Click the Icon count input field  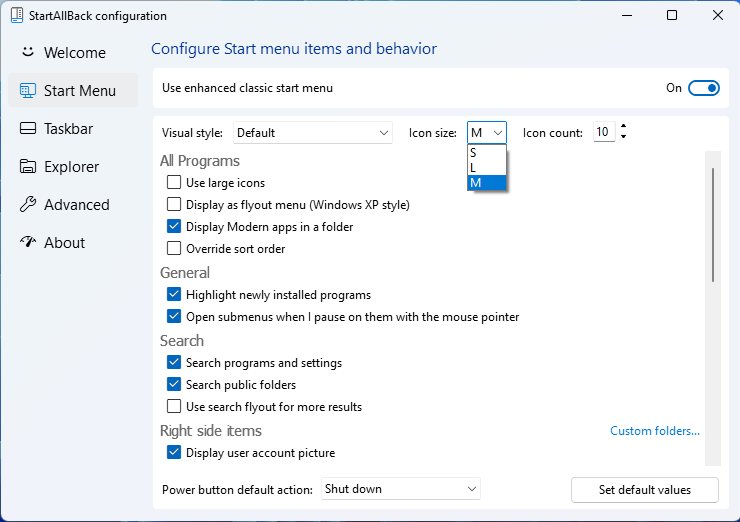pyautogui.click(x=604, y=132)
